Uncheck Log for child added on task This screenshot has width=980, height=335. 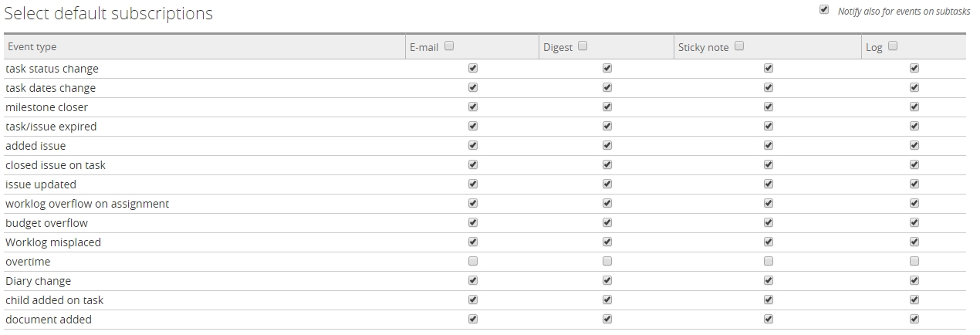click(x=914, y=299)
